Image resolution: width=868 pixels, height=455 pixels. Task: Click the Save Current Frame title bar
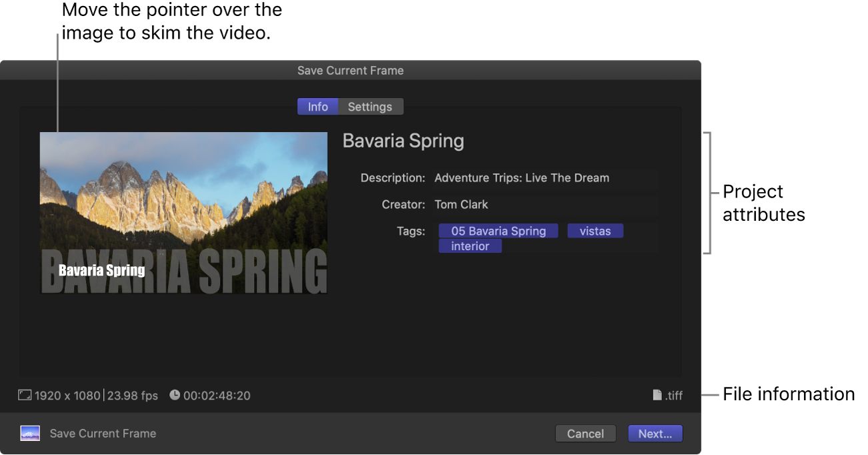(350, 70)
